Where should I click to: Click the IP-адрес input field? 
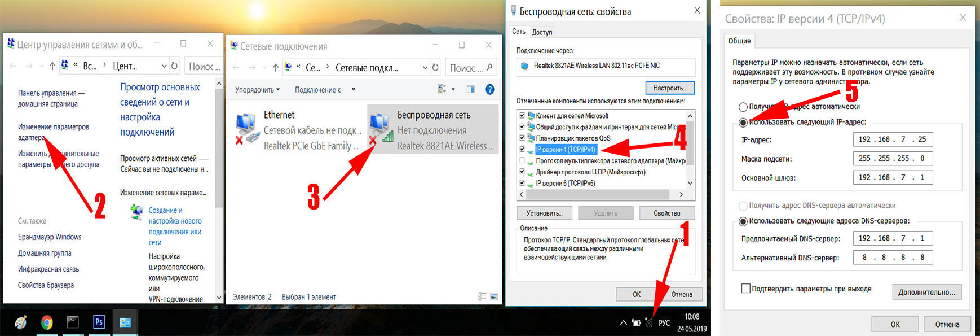tap(893, 139)
